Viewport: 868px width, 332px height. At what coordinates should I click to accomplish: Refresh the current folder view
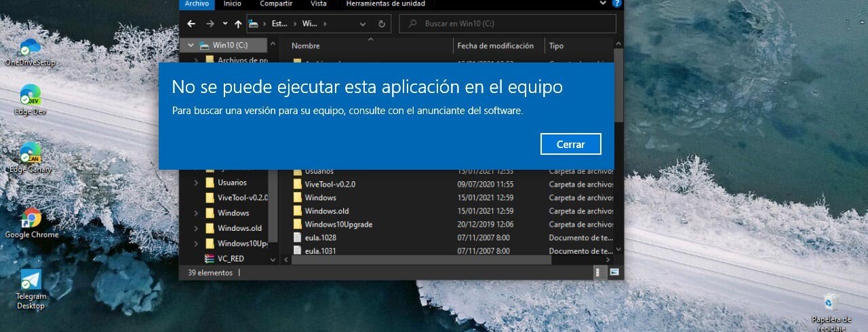[x=382, y=24]
